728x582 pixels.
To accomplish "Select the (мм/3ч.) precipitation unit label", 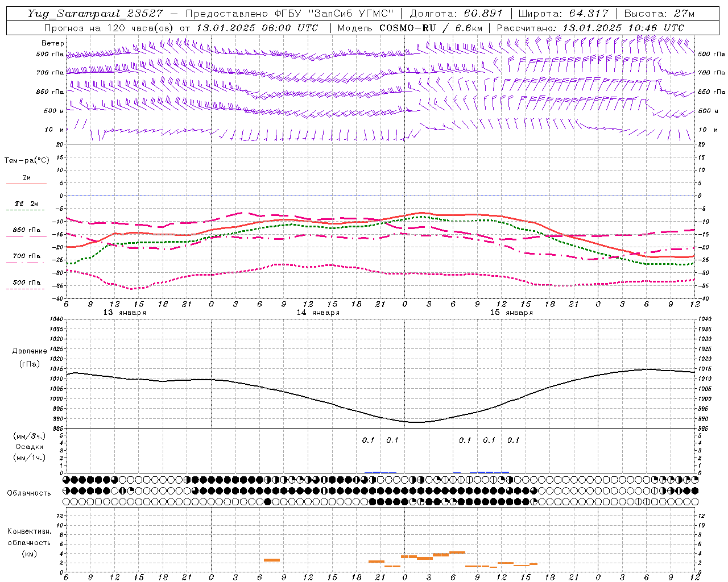I will point(30,436).
